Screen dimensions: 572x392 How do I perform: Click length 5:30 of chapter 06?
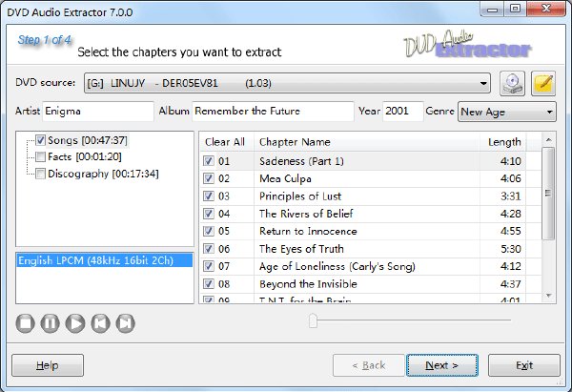coord(511,249)
